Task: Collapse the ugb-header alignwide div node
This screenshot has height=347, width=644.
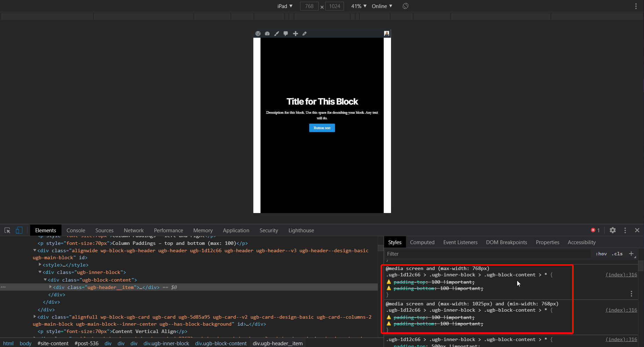Action: coord(35,250)
